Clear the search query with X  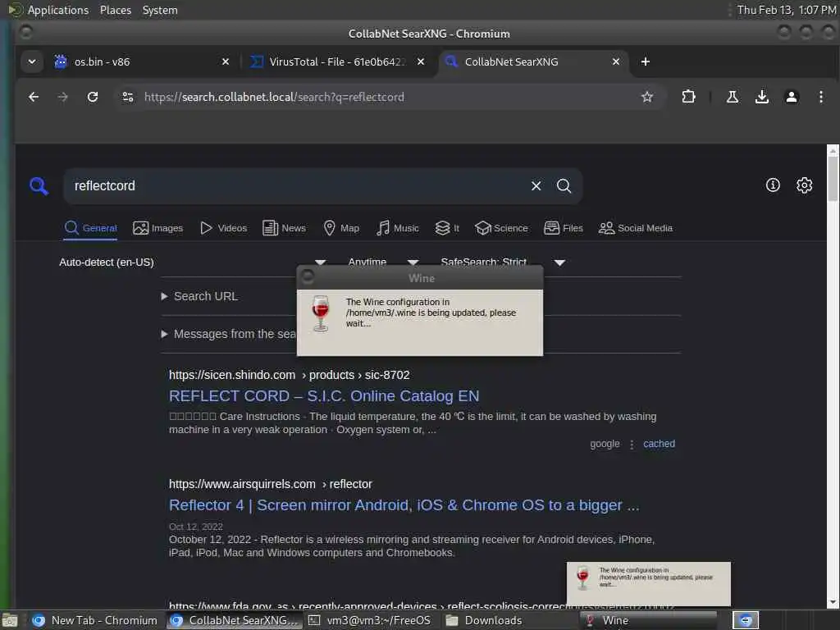536,186
